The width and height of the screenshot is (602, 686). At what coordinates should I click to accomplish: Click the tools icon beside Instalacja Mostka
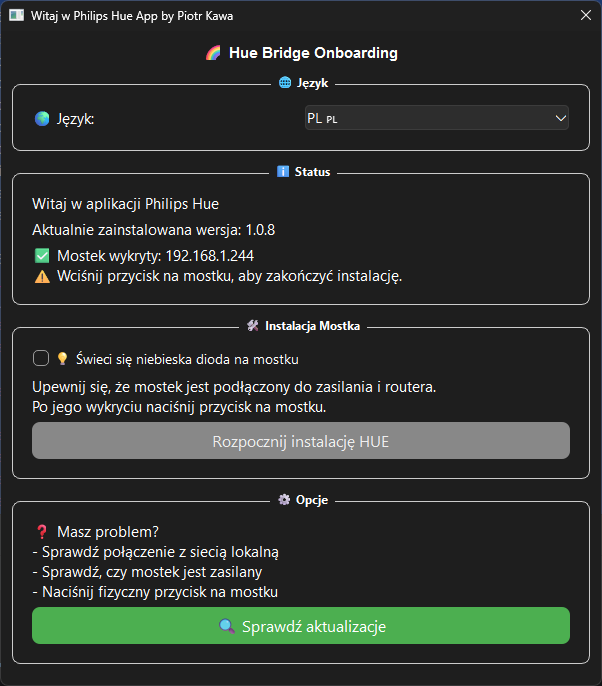pos(253,326)
